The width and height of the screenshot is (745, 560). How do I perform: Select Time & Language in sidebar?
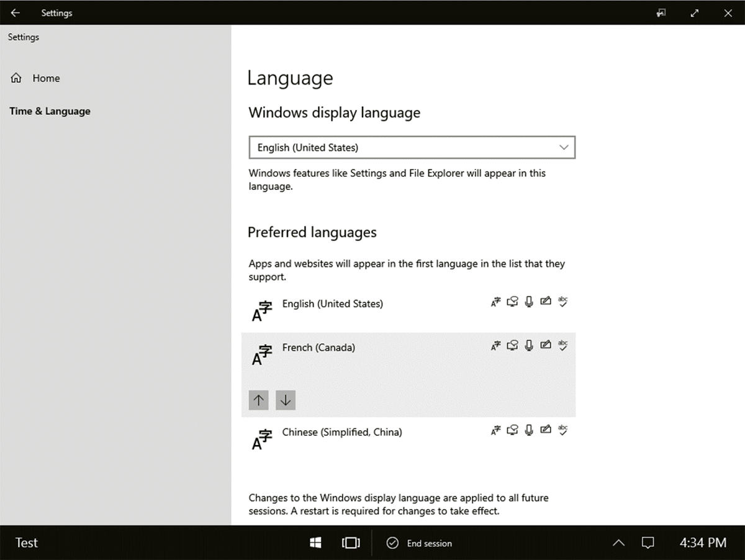click(50, 111)
